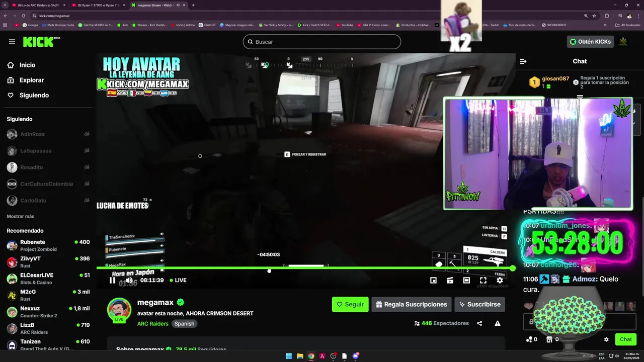Open the user avatar leaf icon at top right
Screen dimensions: 644x362
point(623,42)
